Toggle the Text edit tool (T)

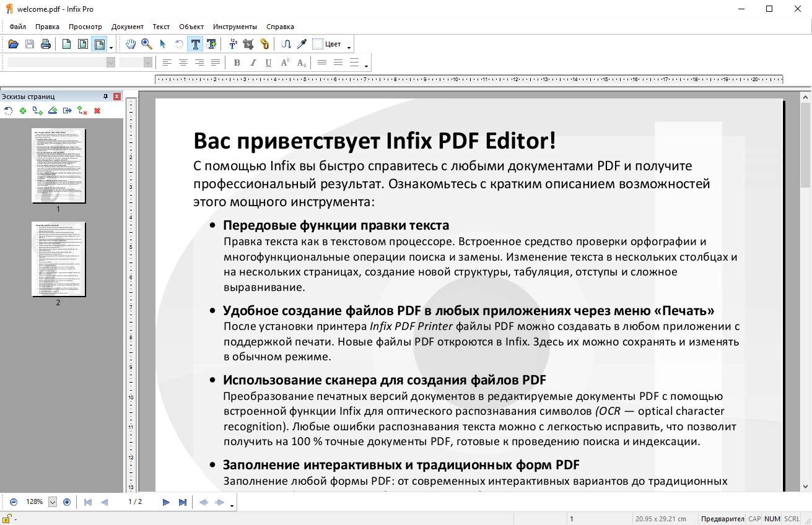click(195, 44)
